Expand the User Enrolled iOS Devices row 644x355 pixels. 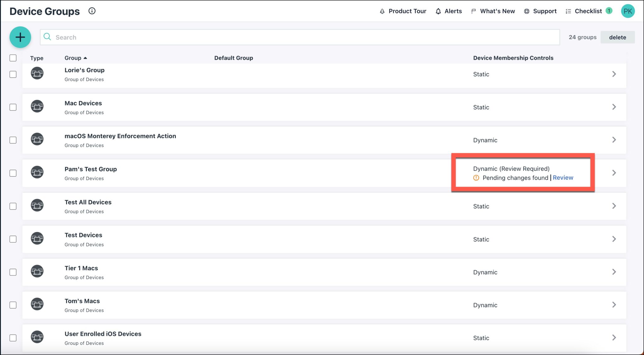(614, 337)
